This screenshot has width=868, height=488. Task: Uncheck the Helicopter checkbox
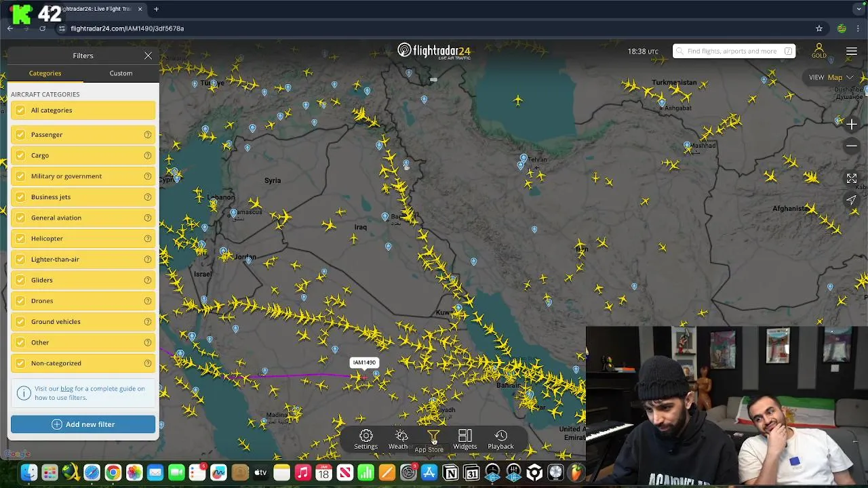[x=20, y=239]
